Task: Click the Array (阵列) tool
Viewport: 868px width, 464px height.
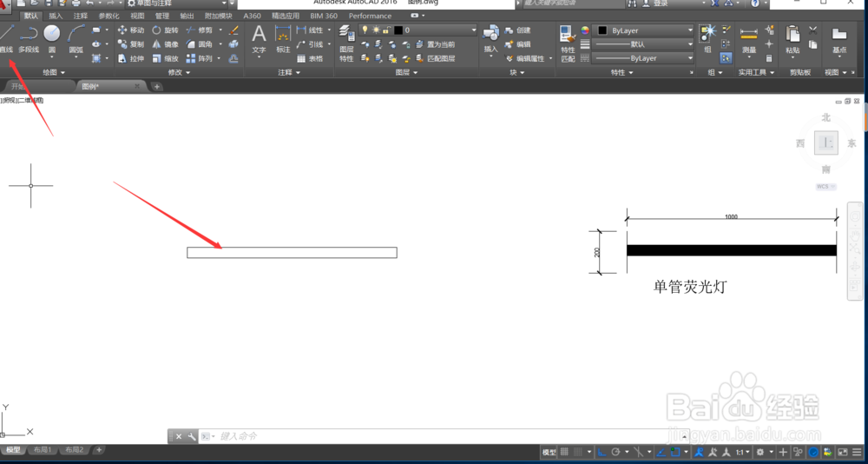Action: (199, 58)
